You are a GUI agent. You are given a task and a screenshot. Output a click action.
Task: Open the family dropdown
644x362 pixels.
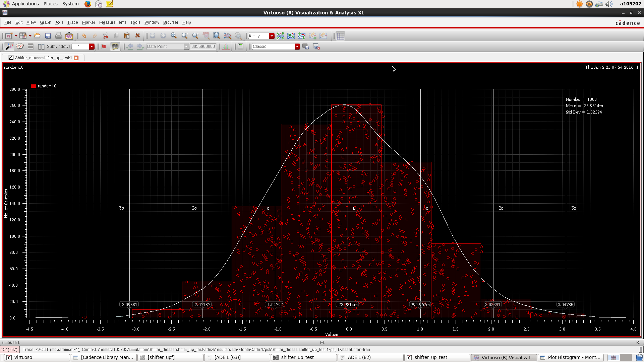[x=272, y=36]
